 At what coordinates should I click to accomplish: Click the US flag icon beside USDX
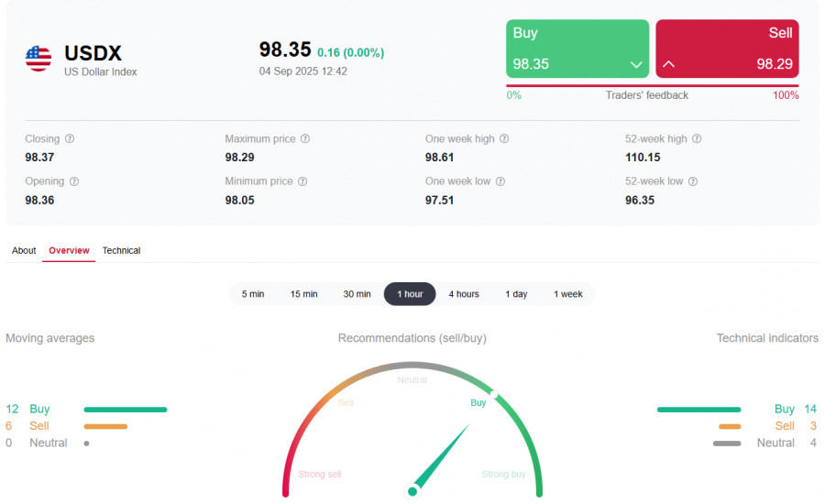(x=38, y=59)
